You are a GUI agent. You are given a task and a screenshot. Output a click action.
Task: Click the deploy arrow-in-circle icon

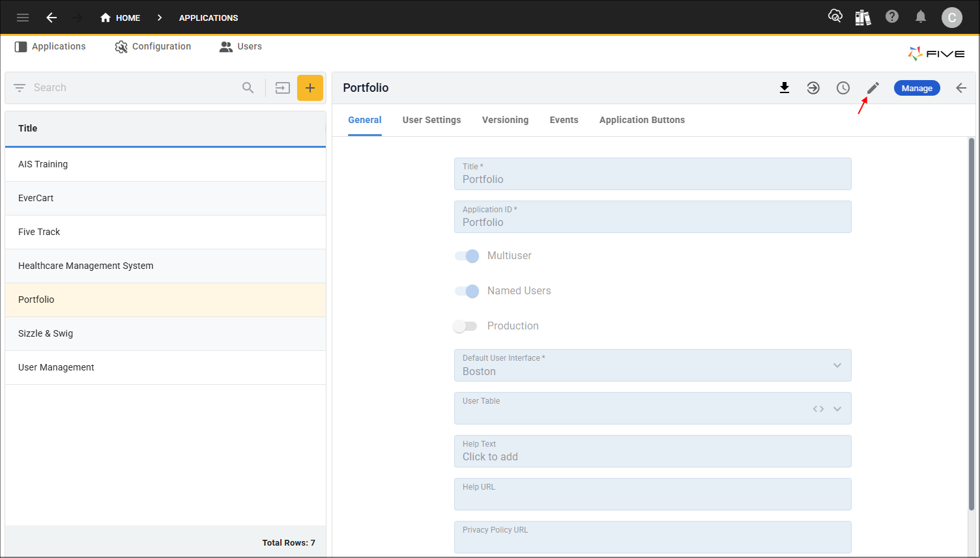(813, 88)
